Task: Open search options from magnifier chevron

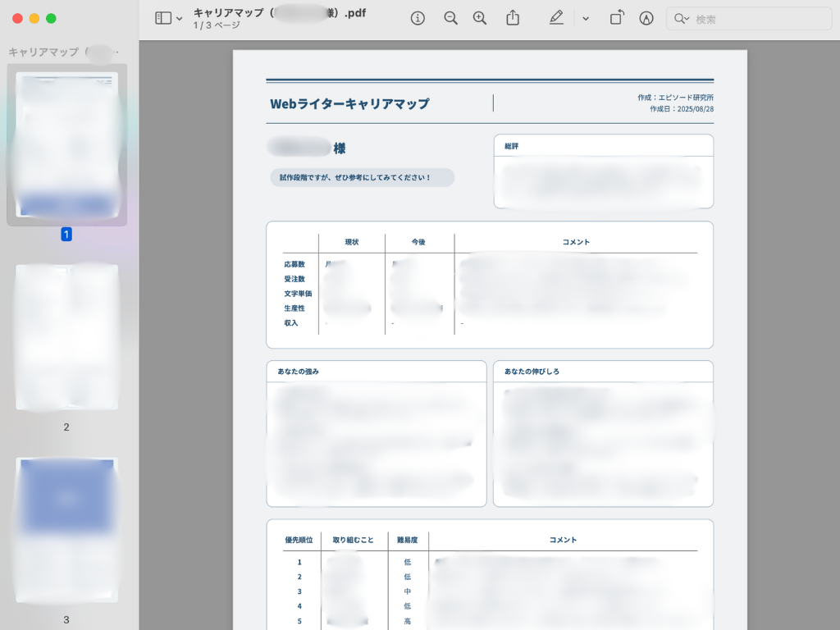Action: coord(681,19)
